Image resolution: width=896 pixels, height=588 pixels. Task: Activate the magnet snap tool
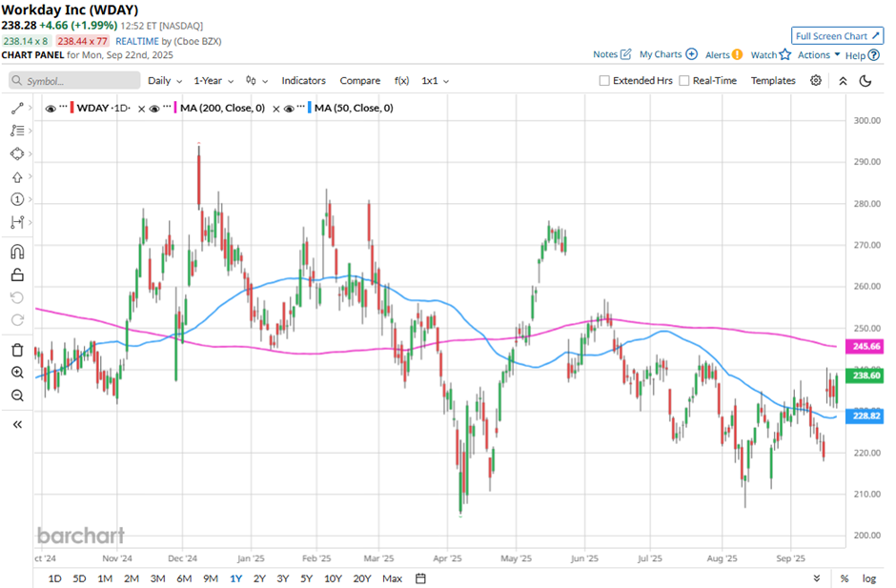17,252
